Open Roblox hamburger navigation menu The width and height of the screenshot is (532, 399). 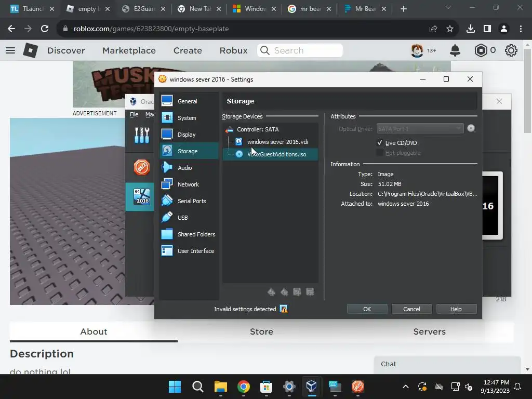(10, 50)
